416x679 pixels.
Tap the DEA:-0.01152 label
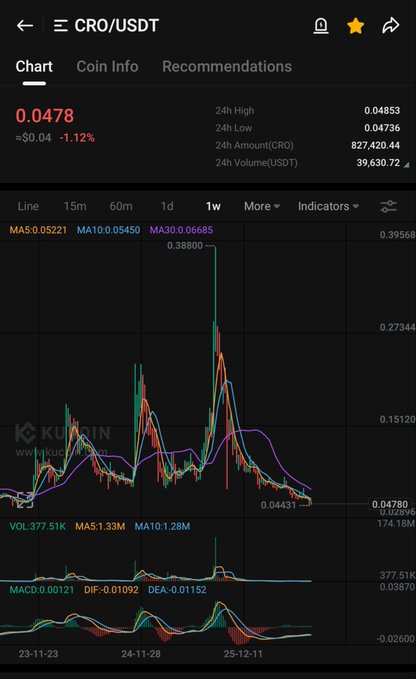pos(177,590)
